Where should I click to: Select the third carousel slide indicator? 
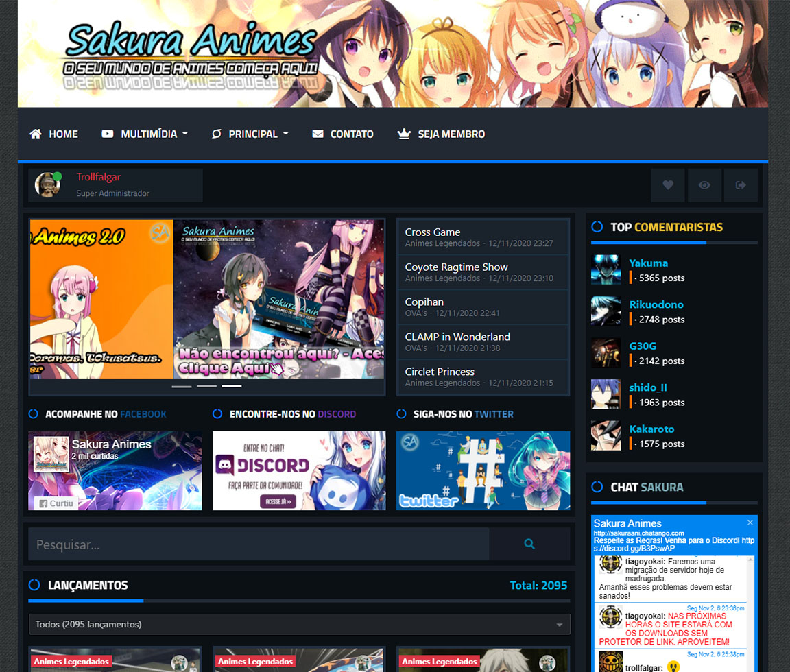point(232,386)
